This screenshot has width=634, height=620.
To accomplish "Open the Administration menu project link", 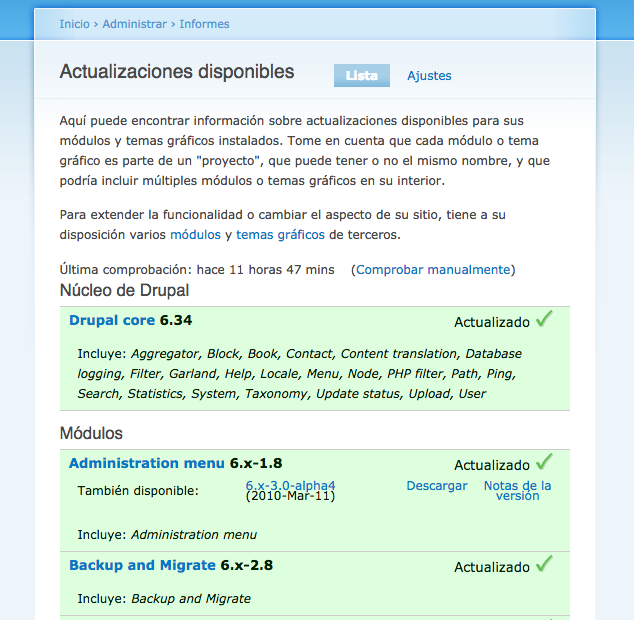I will pyautogui.click(x=147, y=463).
